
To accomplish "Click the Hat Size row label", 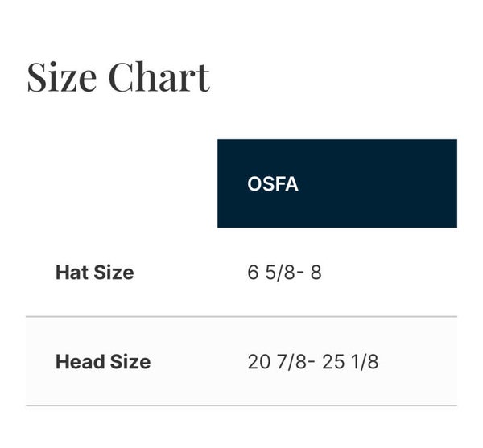I will [94, 273].
